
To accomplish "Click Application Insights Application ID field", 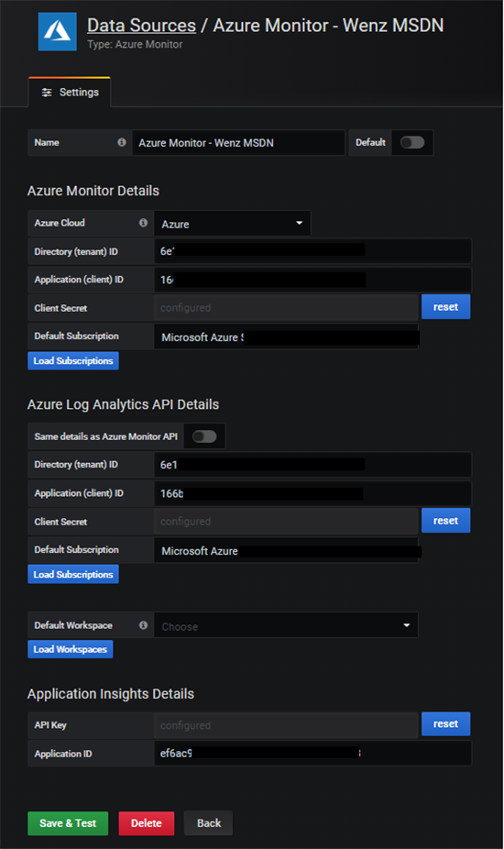I will click(312, 753).
